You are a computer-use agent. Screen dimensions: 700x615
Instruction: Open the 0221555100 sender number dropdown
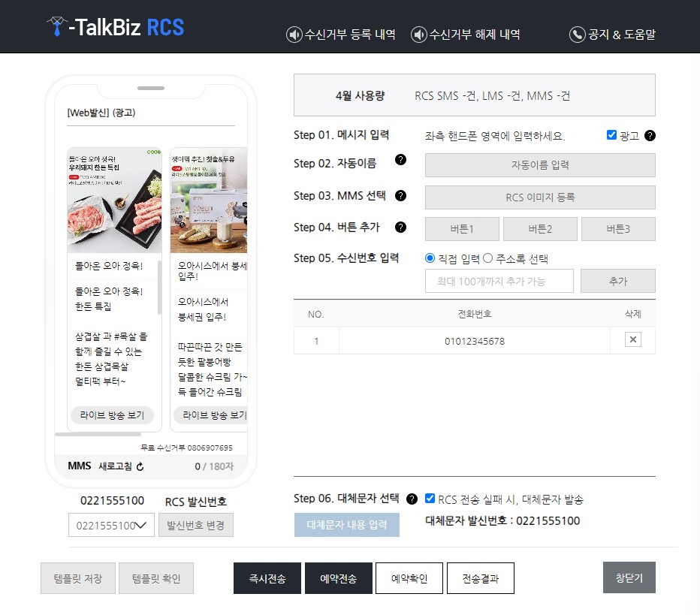[110, 525]
